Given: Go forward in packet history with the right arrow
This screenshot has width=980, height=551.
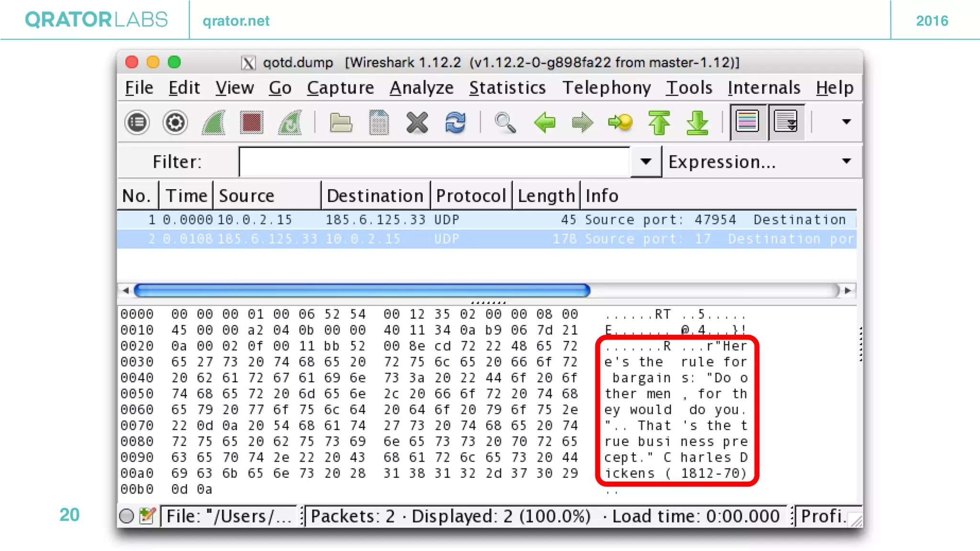Looking at the screenshot, I should pos(582,122).
